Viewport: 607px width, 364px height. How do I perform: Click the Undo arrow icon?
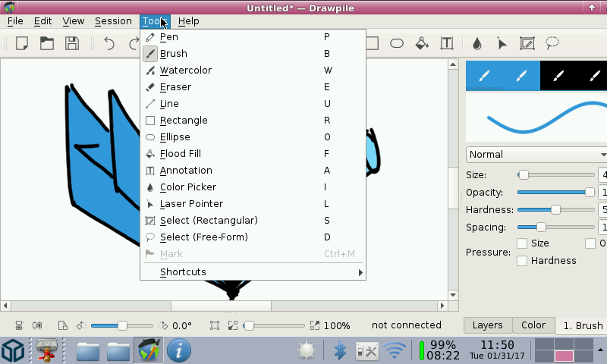[x=110, y=43]
